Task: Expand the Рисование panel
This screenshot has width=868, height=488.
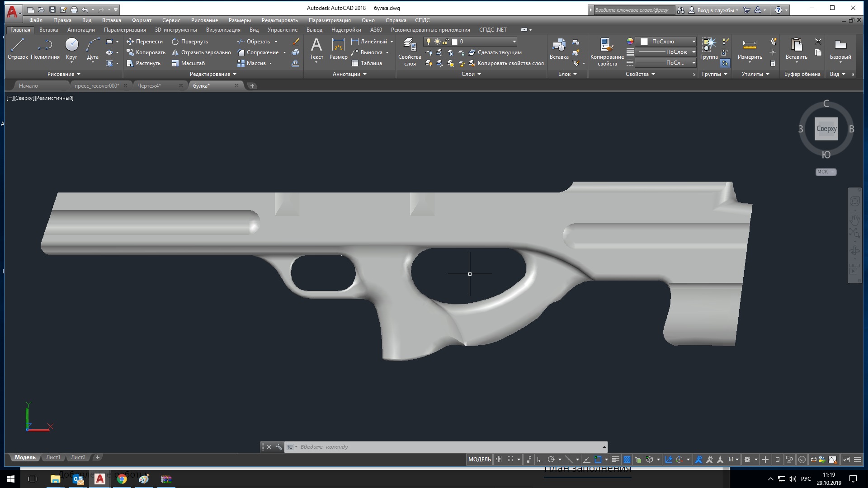Action: (x=64, y=74)
